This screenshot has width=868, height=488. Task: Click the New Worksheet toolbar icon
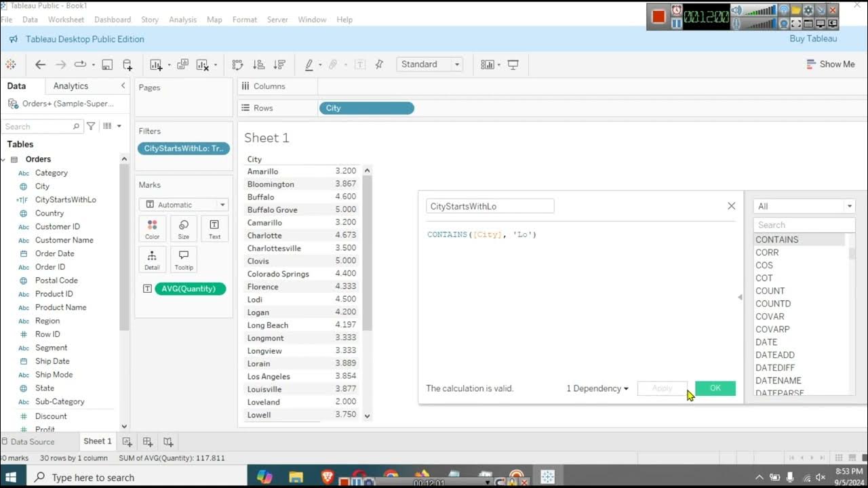coord(156,64)
